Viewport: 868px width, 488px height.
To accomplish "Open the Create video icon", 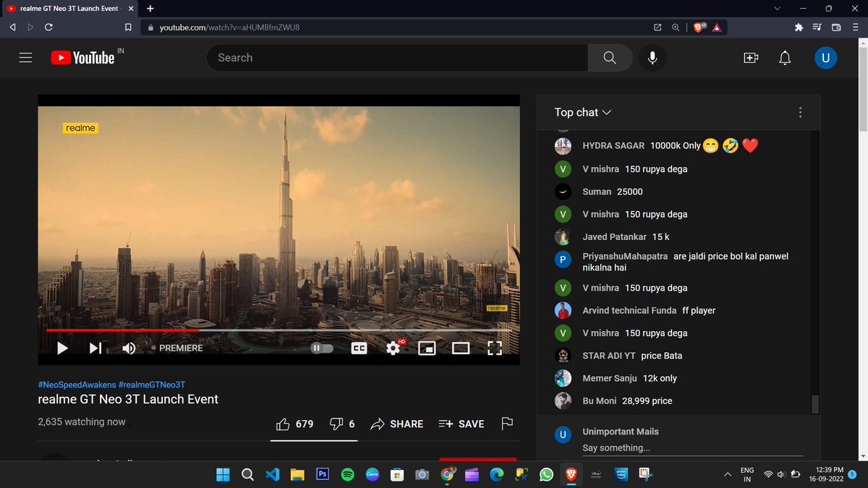I will (x=751, y=58).
